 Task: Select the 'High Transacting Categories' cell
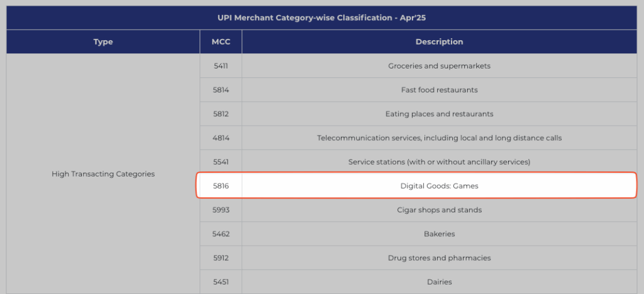point(103,174)
